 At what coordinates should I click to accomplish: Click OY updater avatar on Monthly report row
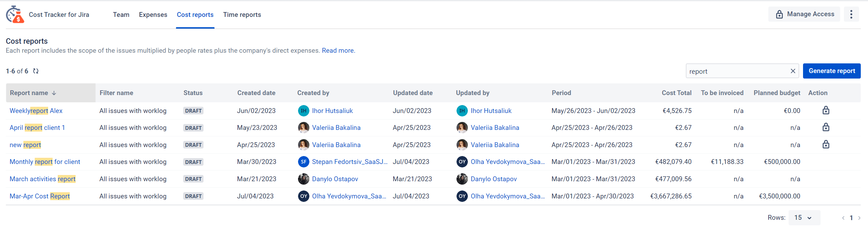point(462,162)
